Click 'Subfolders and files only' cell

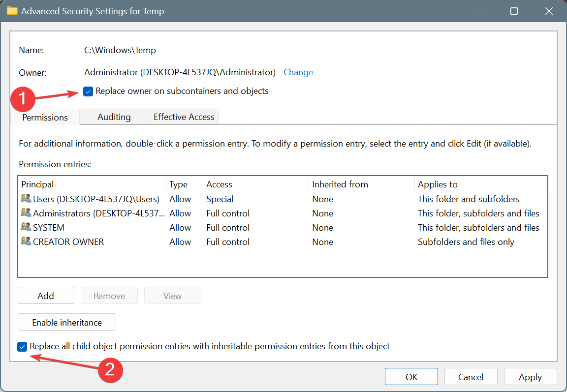[x=466, y=241]
